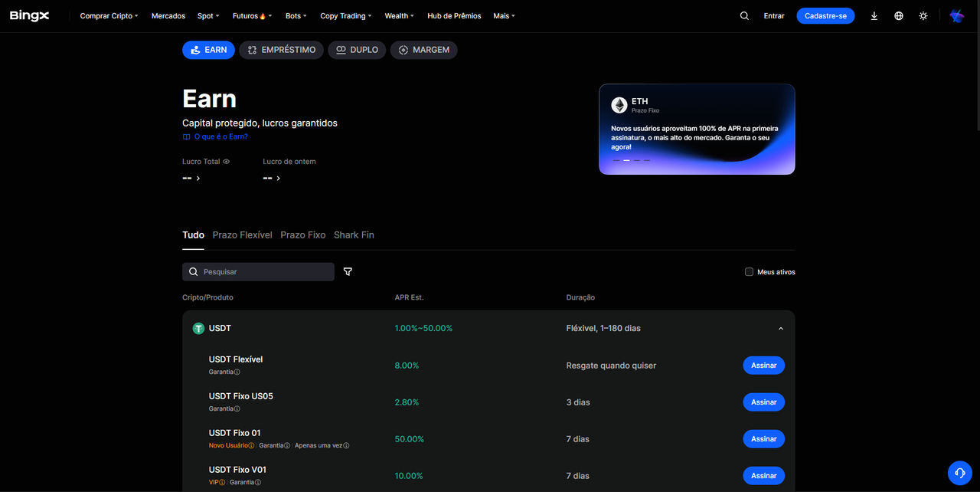Click the active promo carousel dot
This screenshot has width=980, height=492.
626,160
